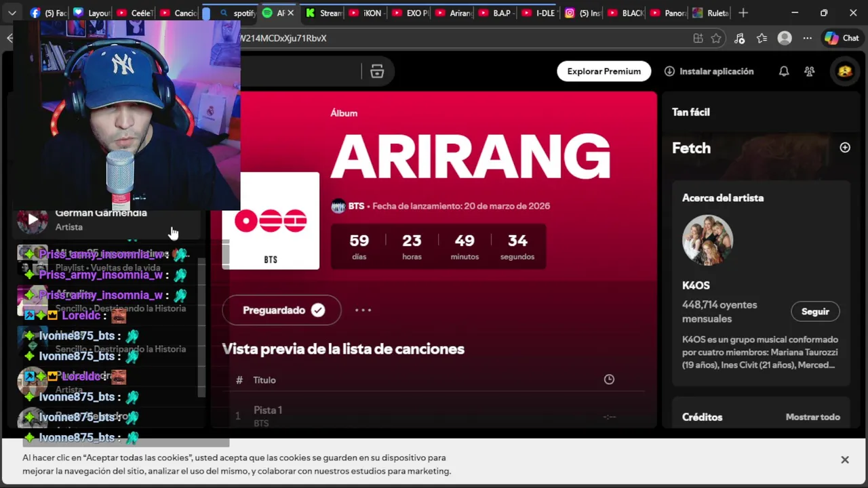Viewport: 868px width, 488px height.
Task: Open the Spotify profile avatar menu
Action: pos(845,71)
